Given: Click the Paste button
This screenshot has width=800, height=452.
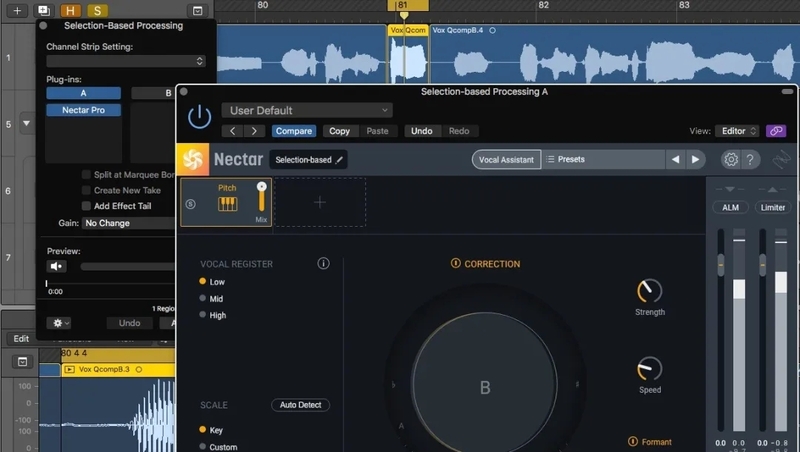Looking at the screenshot, I should [378, 131].
